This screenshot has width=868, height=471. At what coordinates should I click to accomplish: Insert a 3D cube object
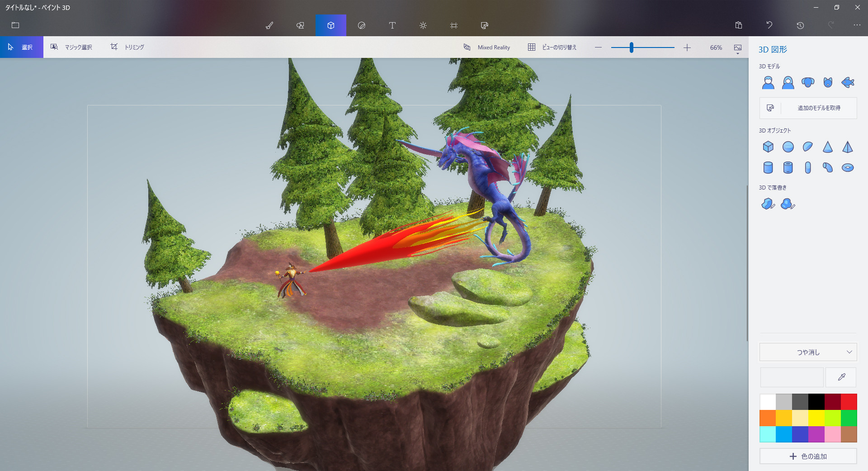(x=768, y=147)
